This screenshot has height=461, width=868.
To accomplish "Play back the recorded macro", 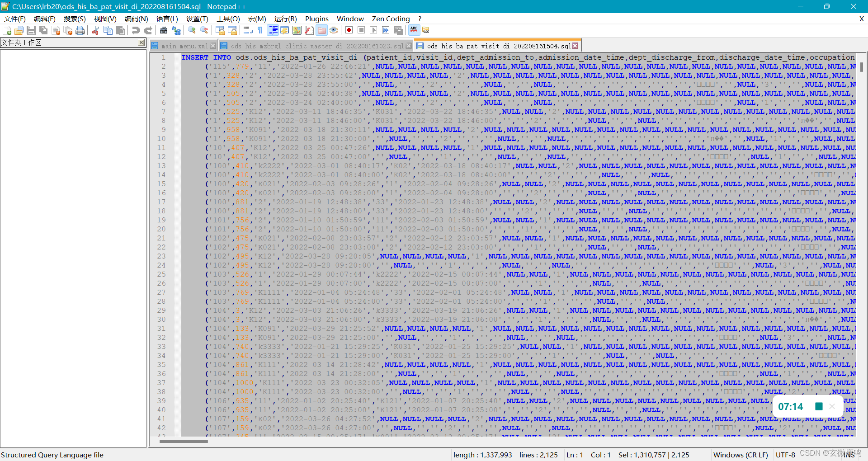I will [x=373, y=30].
